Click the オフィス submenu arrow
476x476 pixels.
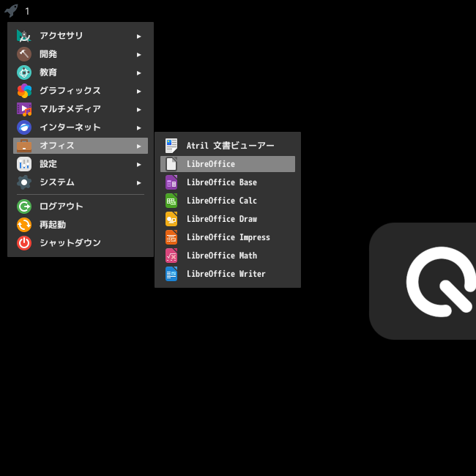[x=138, y=146]
